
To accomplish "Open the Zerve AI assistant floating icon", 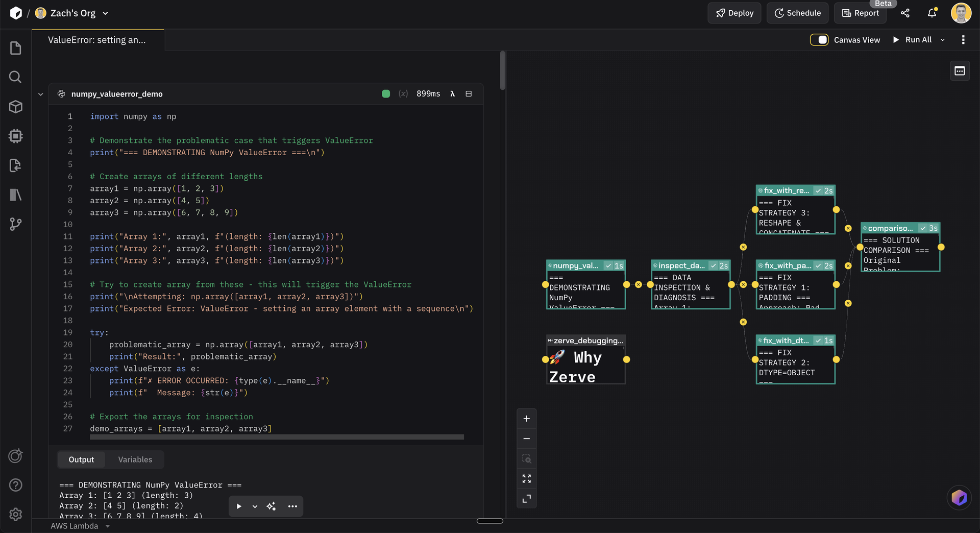I will 959,497.
